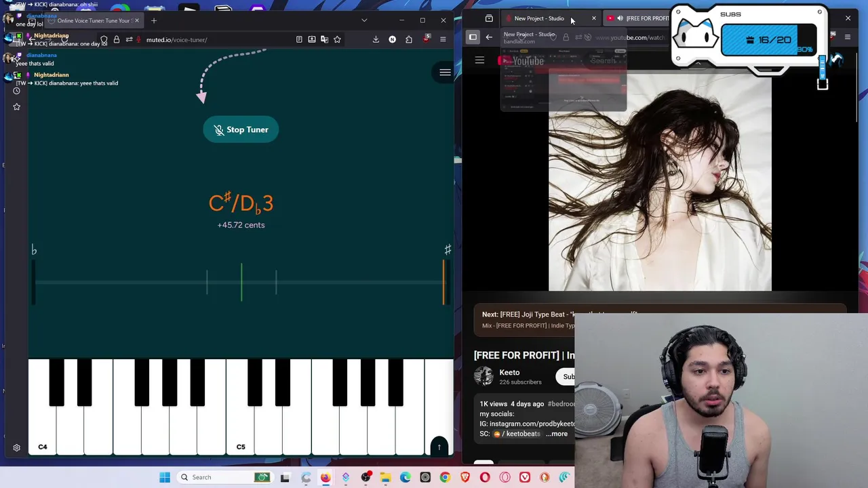Open Google Chrome from taskbar
Screen dimensions: 868x488
[445, 477]
